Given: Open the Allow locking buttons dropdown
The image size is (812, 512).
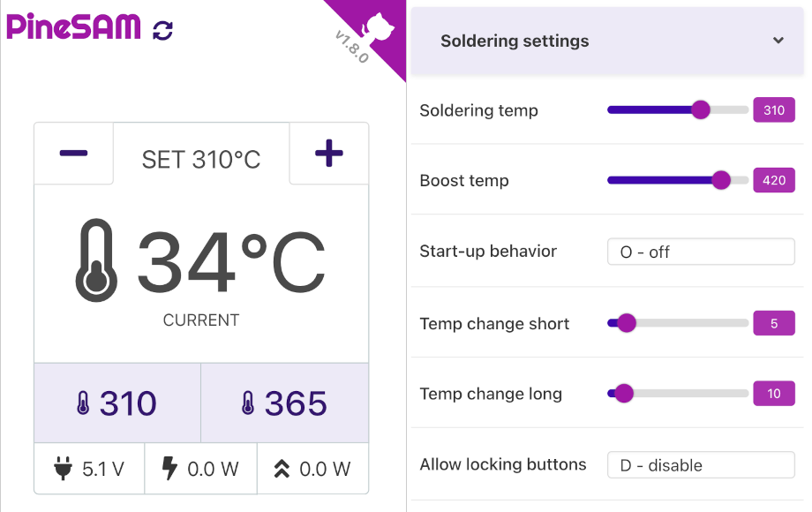Looking at the screenshot, I should coord(701,464).
